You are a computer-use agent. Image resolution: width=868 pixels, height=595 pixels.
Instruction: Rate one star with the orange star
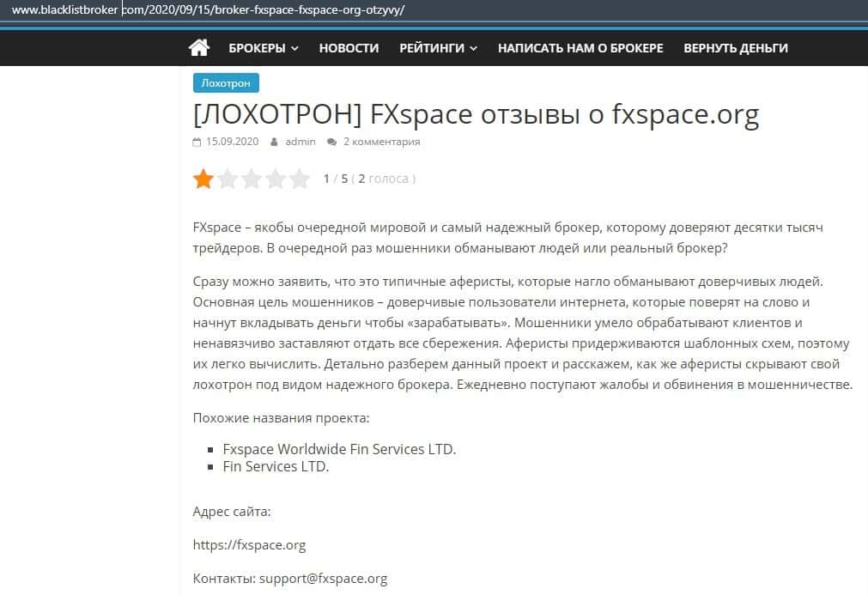[203, 179]
